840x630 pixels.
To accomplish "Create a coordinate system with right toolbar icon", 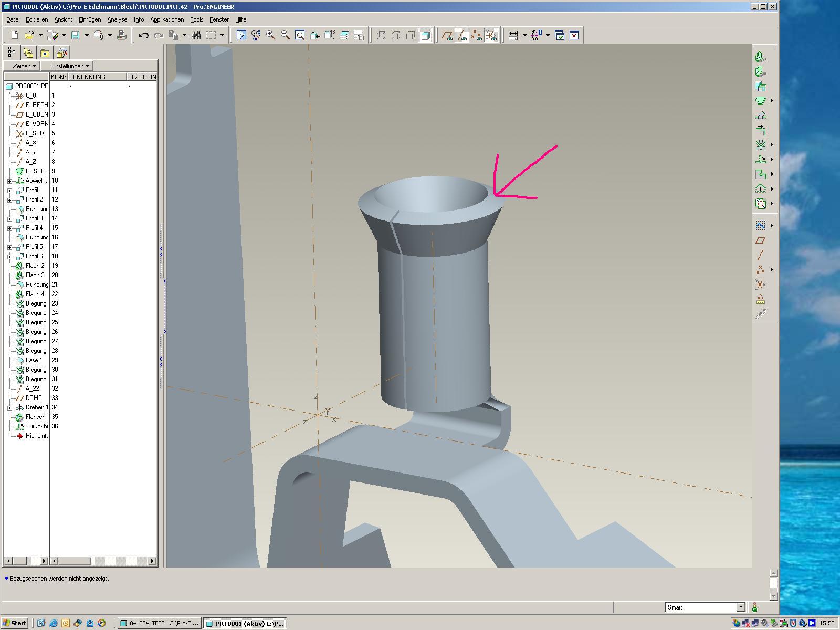I will (760, 285).
